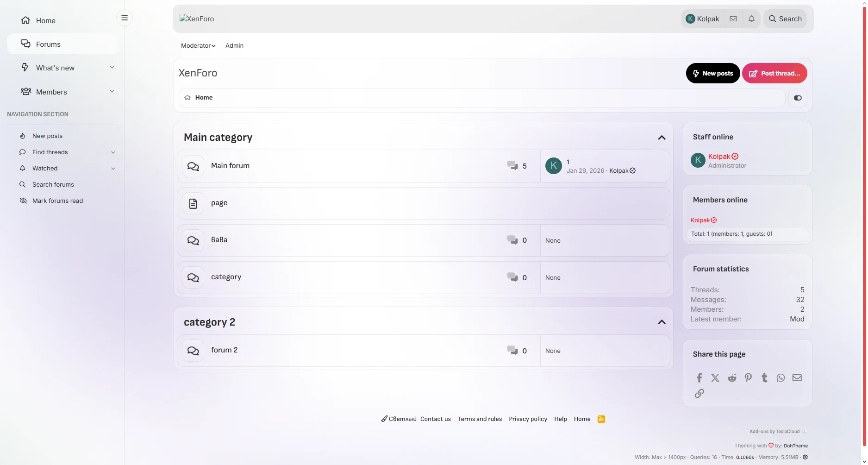Open the Main forum title link
The height and width of the screenshot is (465, 868).
[x=230, y=166]
